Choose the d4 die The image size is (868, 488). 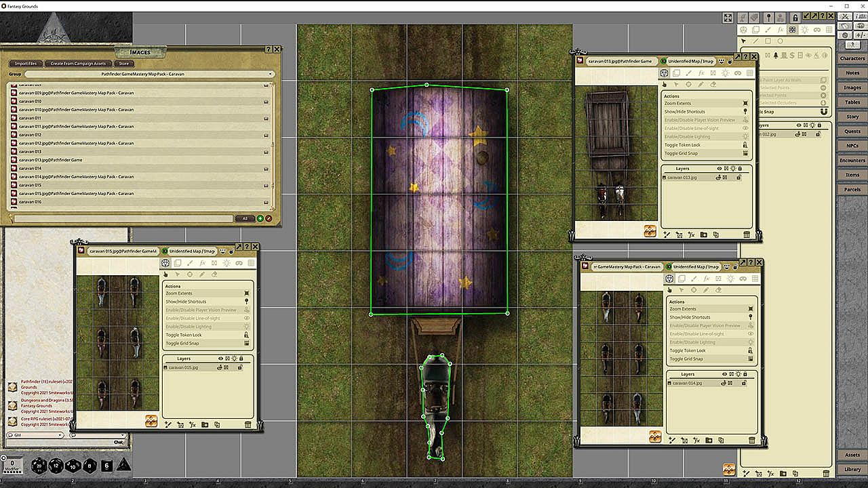click(124, 466)
